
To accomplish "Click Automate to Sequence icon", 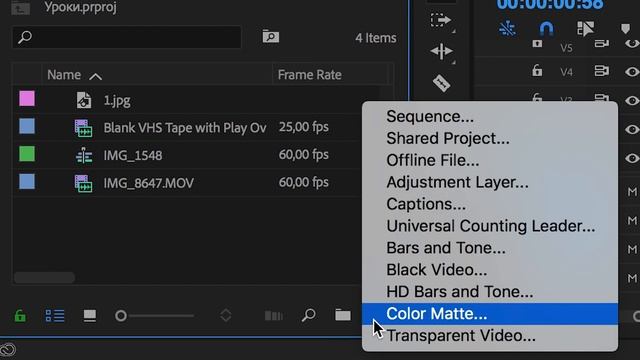I will click(x=274, y=316).
